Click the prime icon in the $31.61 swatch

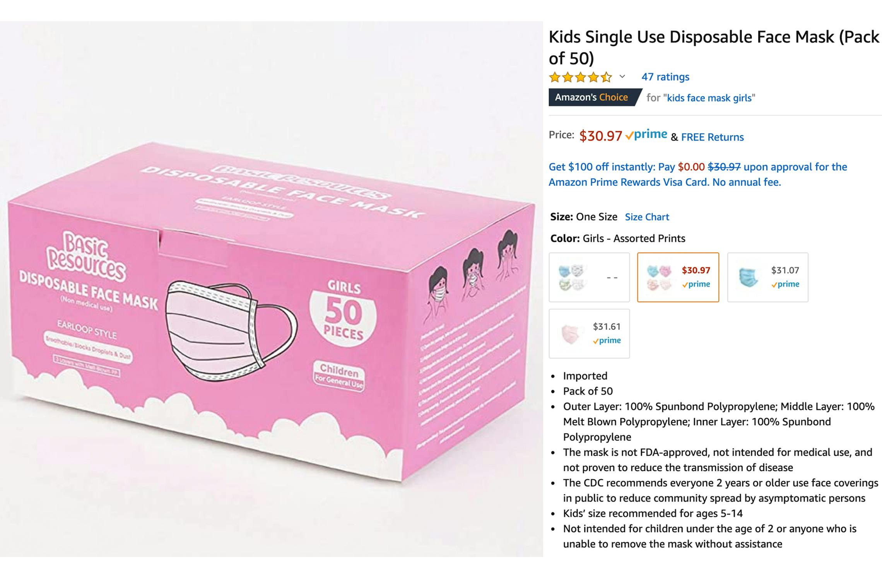click(607, 340)
